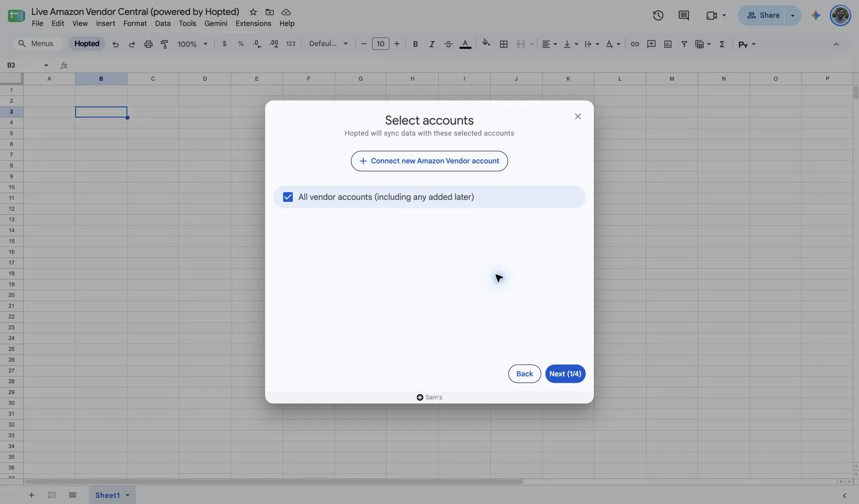Viewport: 859px width, 504px height.
Task: Open the font family Default dropdown
Action: [329, 44]
